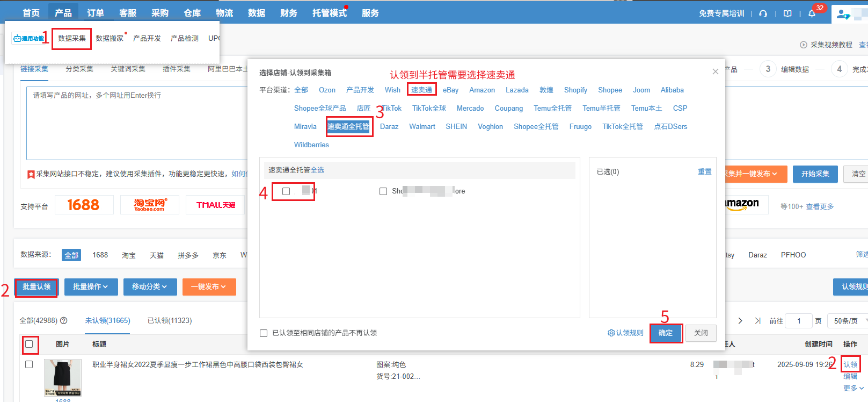
Task: Choose the Shopee platform channel
Action: [610, 90]
